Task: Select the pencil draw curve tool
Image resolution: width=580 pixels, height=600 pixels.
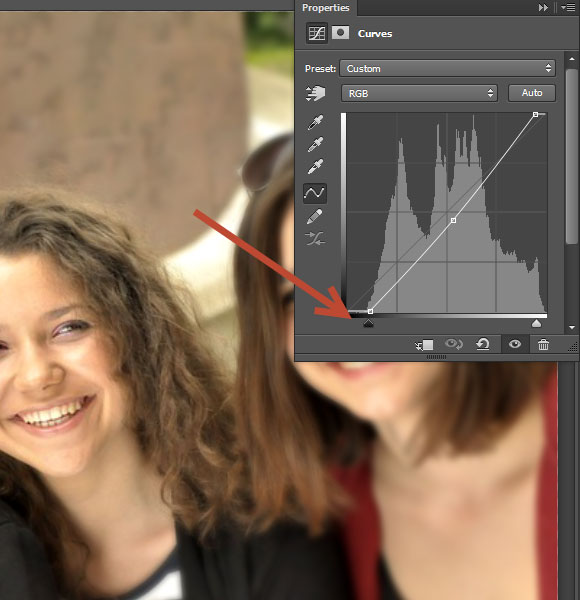Action: click(x=315, y=217)
